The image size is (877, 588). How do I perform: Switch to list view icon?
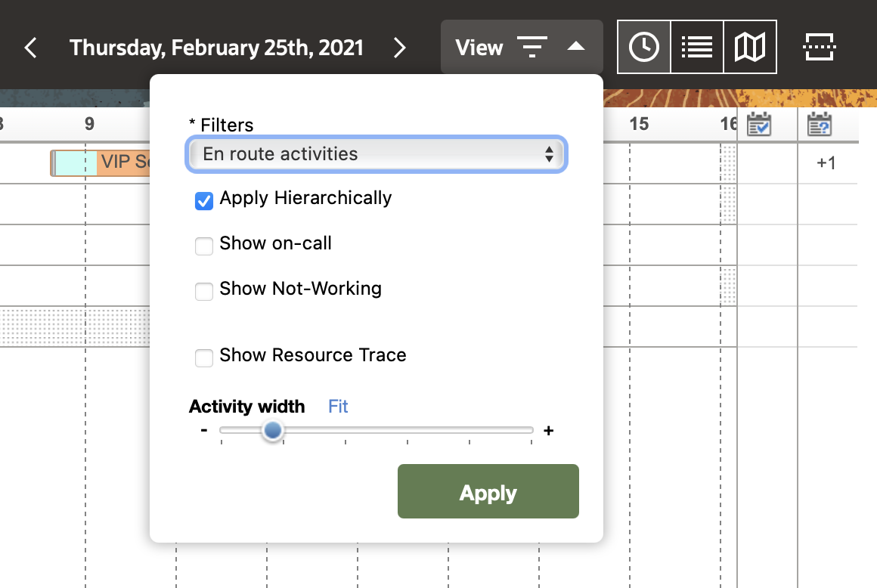pos(697,48)
